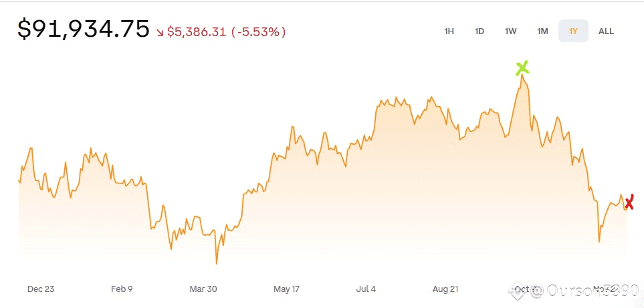Click the red downward trend arrow icon
The width and height of the screenshot is (644, 308).
pos(160,31)
